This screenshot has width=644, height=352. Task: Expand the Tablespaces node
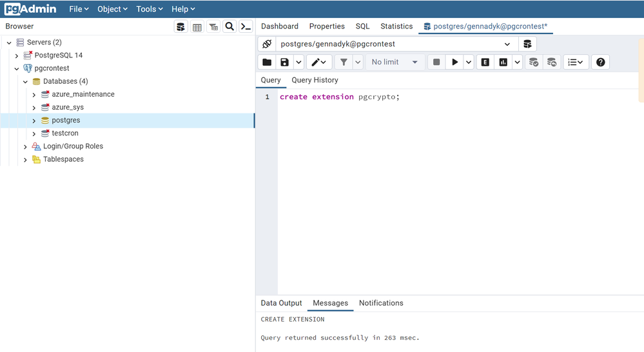pos(26,160)
